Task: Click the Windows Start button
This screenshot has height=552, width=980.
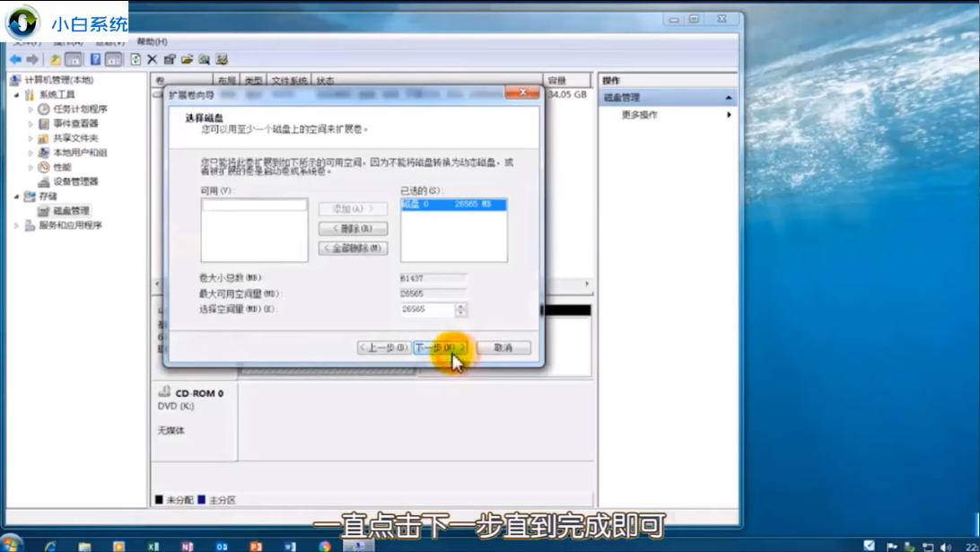Action: (x=11, y=544)
